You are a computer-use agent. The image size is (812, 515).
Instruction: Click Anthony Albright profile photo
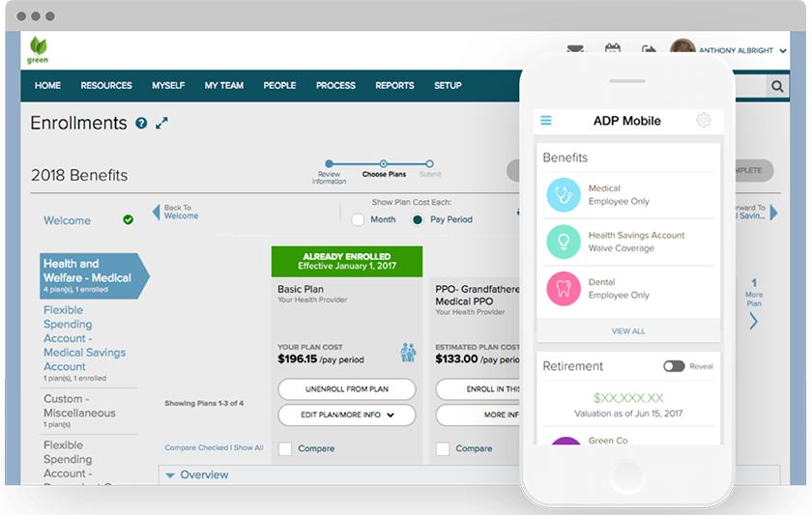(682, 45)
